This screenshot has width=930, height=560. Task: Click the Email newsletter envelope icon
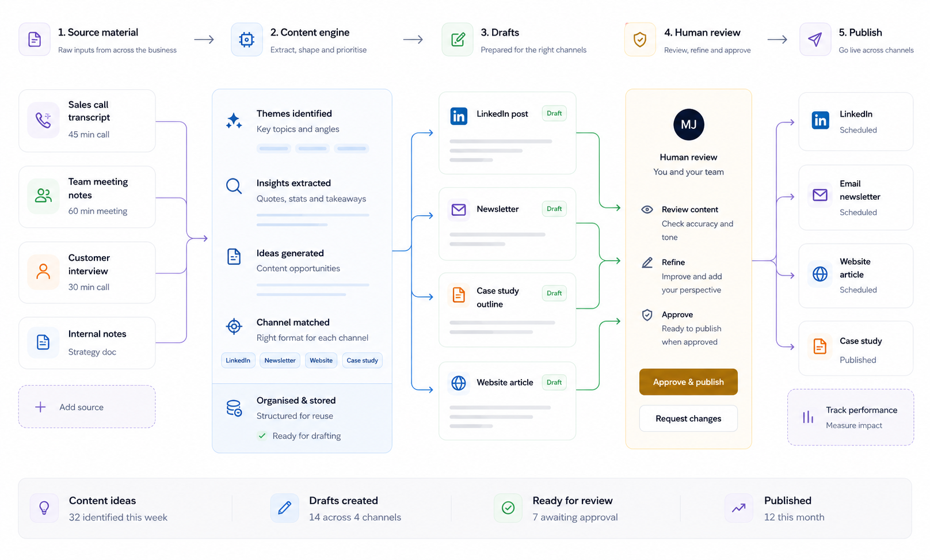(x=820, y=195)
